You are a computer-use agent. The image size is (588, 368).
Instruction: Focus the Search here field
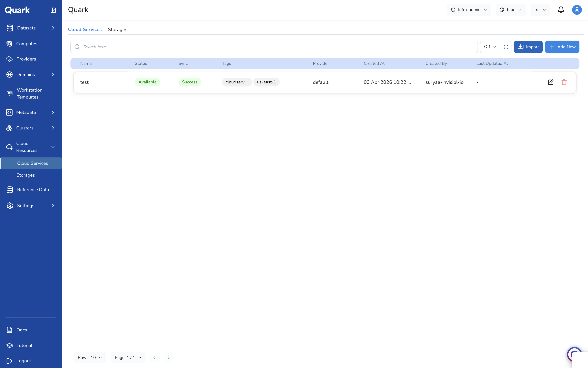tap(274, 47)
